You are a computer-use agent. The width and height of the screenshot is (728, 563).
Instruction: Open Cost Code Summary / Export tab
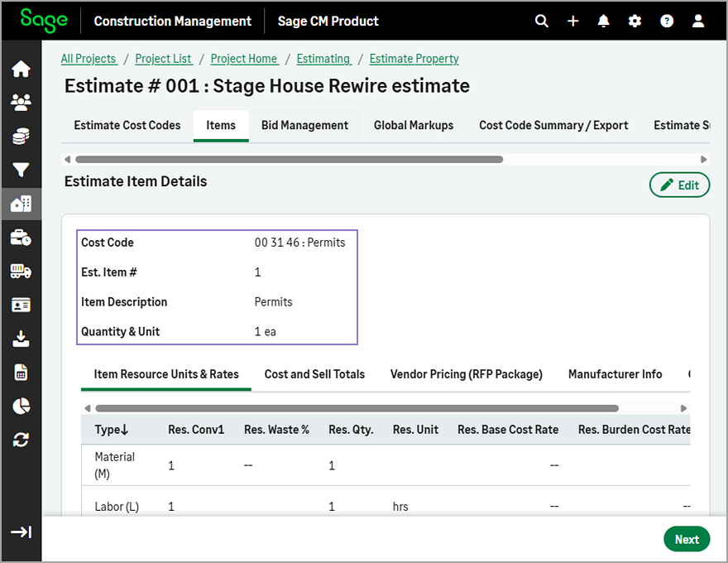pyautogui.click(x=553, y=125)
